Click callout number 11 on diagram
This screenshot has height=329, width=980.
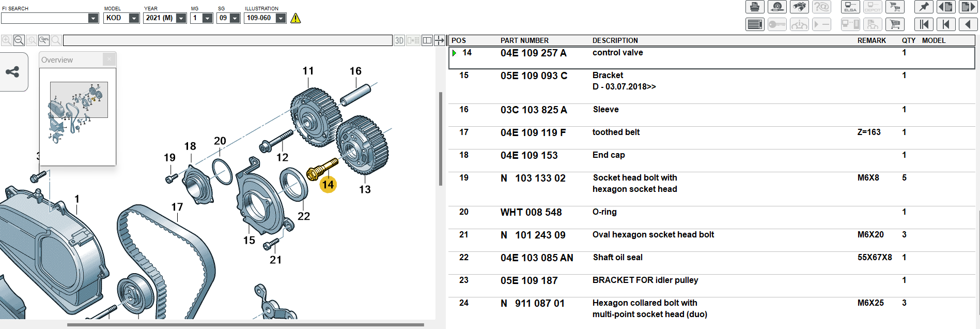coord(308,71)
